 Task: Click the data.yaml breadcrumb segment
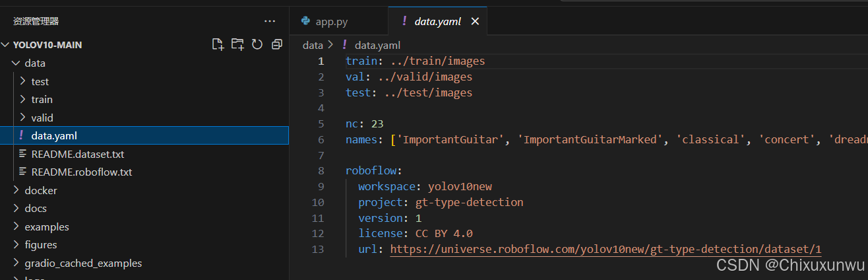click(377, 45)
